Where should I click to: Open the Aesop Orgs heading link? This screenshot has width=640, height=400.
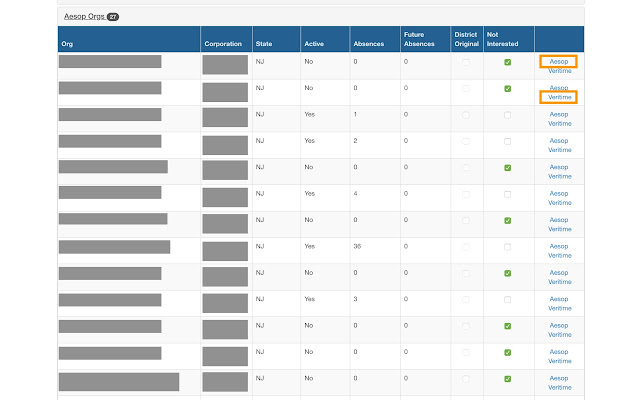84,16
